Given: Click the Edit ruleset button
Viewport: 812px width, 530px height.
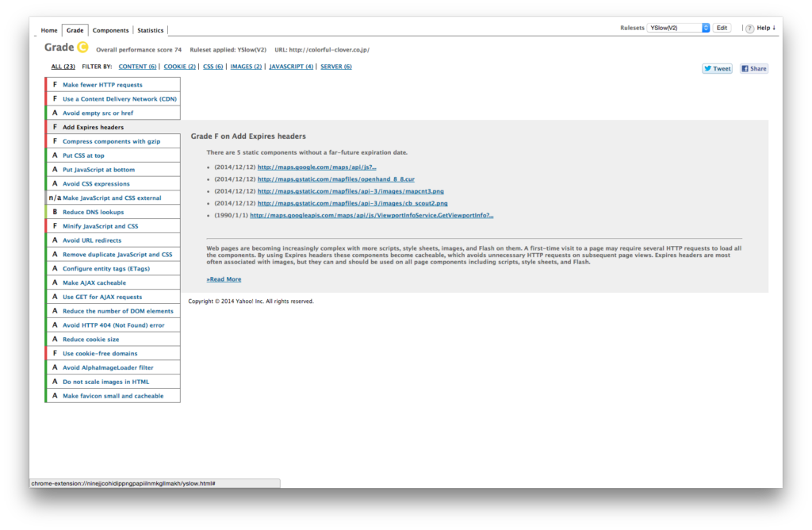Looking at the screenshot, I should tap(721, 28).
